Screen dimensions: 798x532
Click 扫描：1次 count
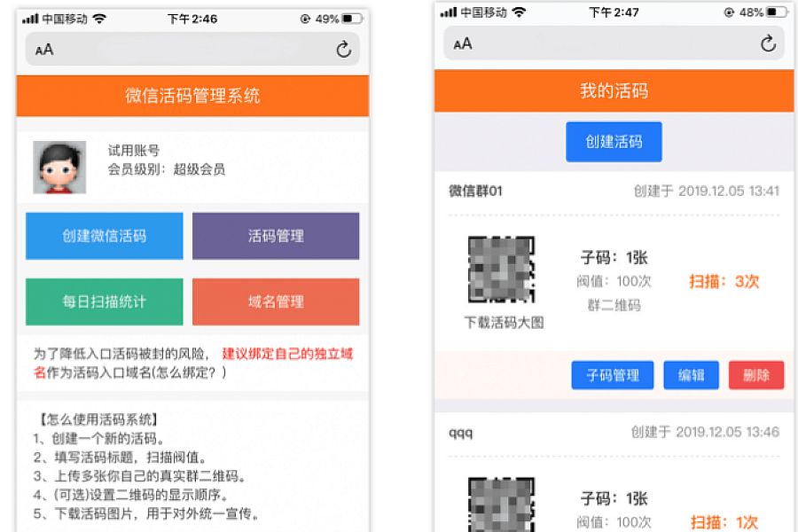coord(724,522)
